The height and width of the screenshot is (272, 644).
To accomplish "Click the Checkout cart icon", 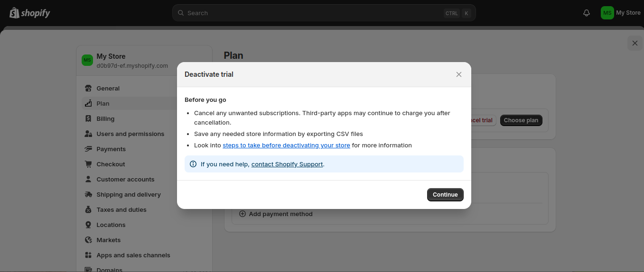I will pos(88,164).
